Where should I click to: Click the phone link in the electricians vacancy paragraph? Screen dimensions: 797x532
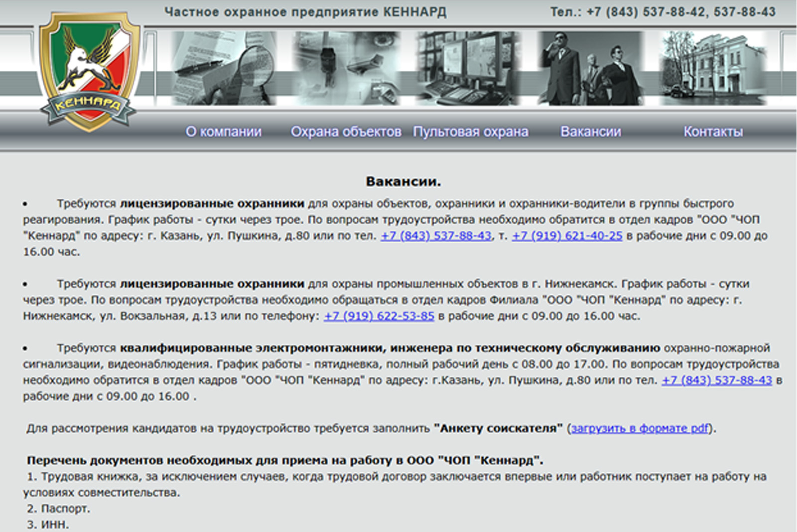[716, 380]
